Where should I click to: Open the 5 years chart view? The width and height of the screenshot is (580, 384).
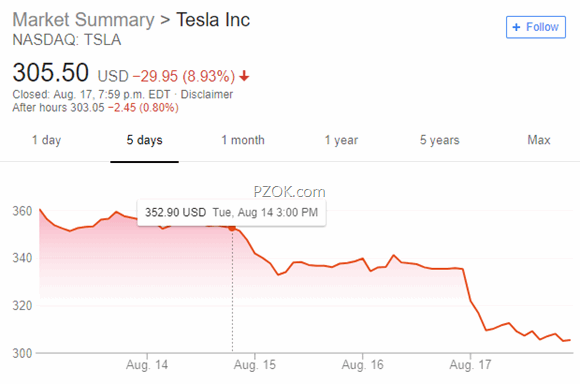pos(439,140)
